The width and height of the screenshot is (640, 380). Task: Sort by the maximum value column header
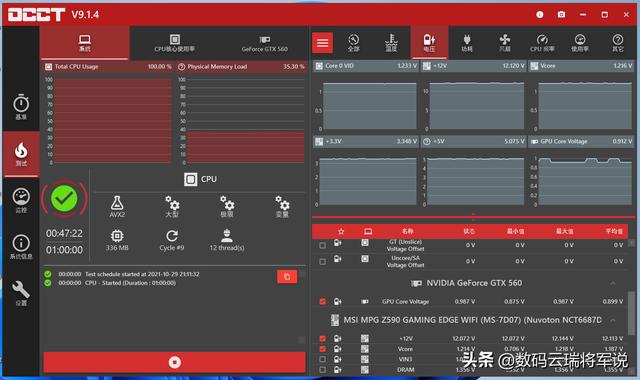point(564,231)
